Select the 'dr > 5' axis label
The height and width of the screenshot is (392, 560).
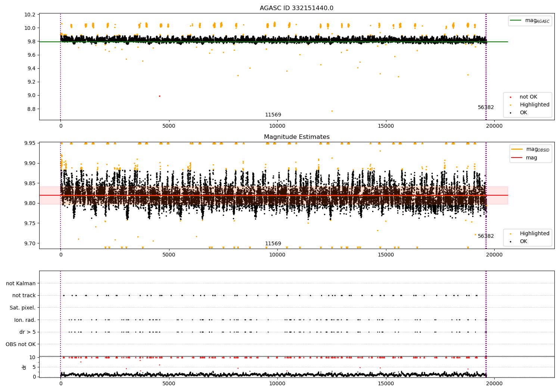(x=27, y=332)
